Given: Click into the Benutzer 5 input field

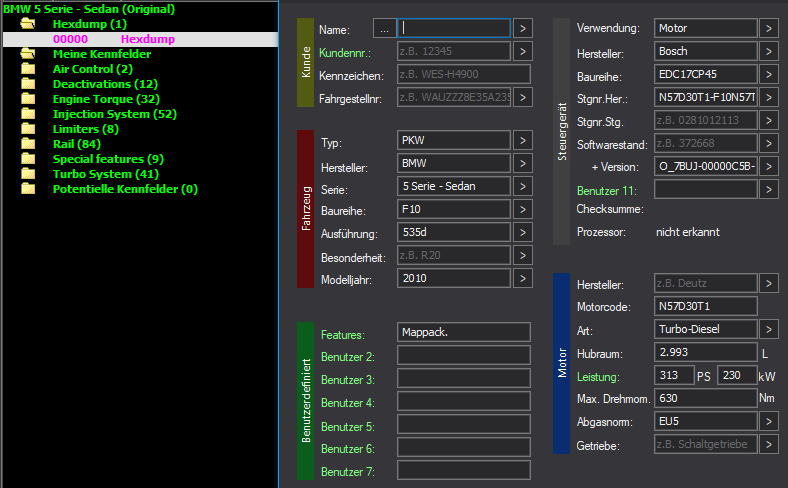Looking at the screenshot, I should 464,424.
